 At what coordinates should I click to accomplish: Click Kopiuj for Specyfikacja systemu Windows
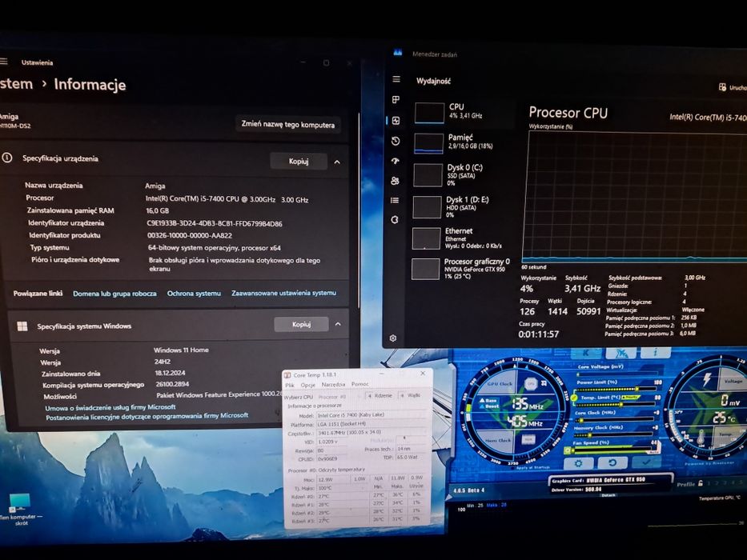pyautogui.click(x=301, y=324)
